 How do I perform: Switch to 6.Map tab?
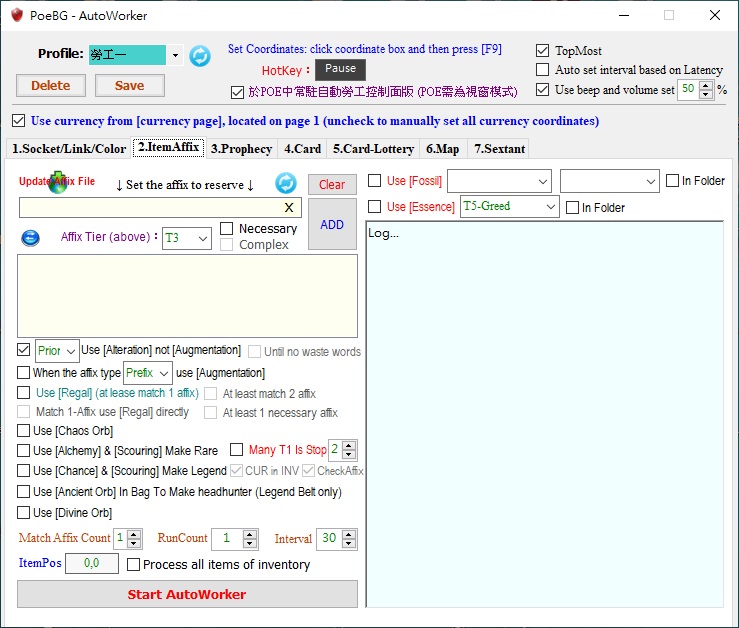point(443,149)
